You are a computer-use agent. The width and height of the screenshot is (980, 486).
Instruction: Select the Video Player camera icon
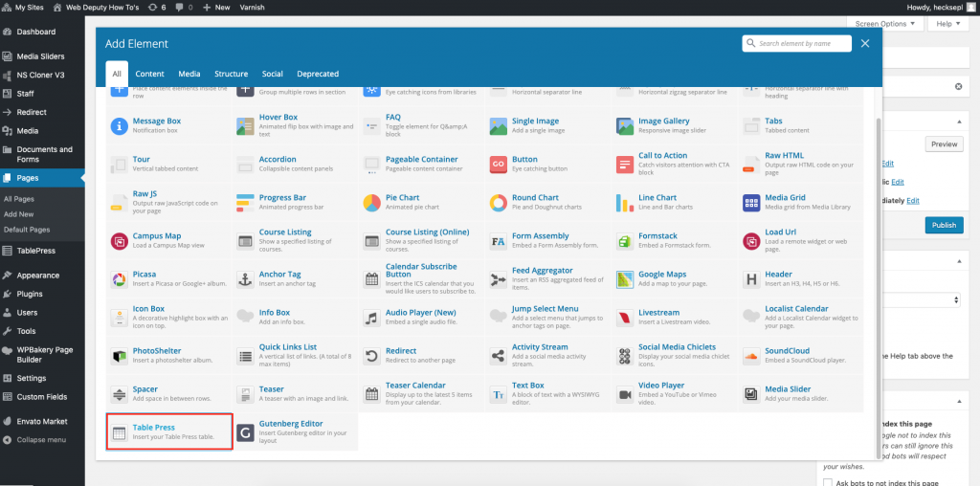(x=625, y=393)
